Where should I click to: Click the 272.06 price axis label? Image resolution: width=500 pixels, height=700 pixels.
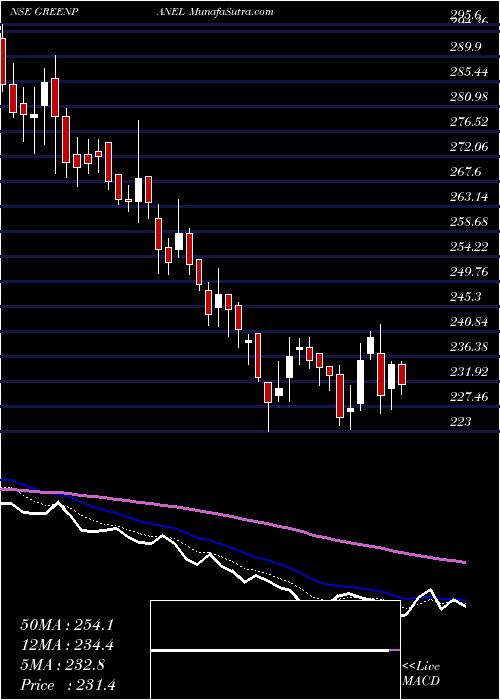pyautogui.click(x=470, y=146)
